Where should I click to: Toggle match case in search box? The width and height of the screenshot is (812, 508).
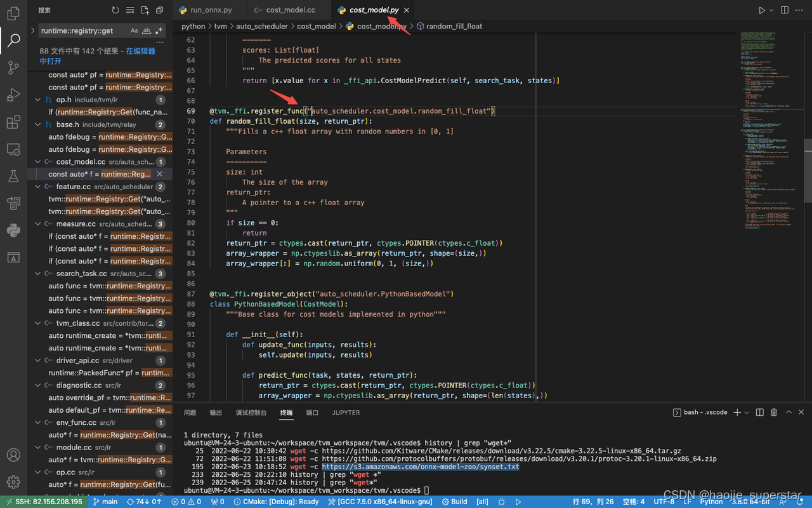point(134,30)
